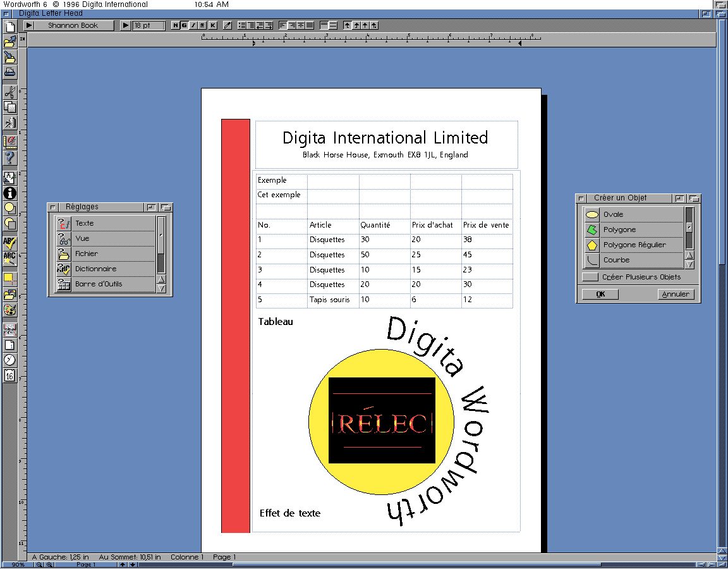Click the Print icon in left toolbar

(9, 72)
